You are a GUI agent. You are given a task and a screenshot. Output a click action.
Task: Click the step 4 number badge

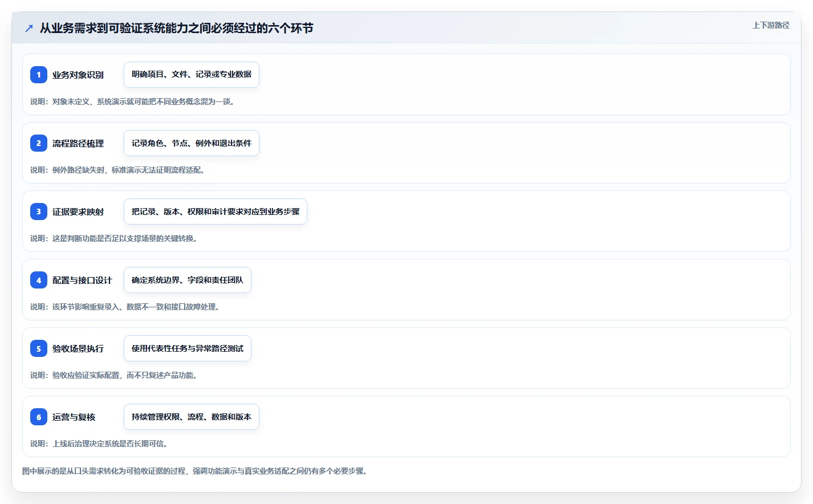click(x=39, y=280)
